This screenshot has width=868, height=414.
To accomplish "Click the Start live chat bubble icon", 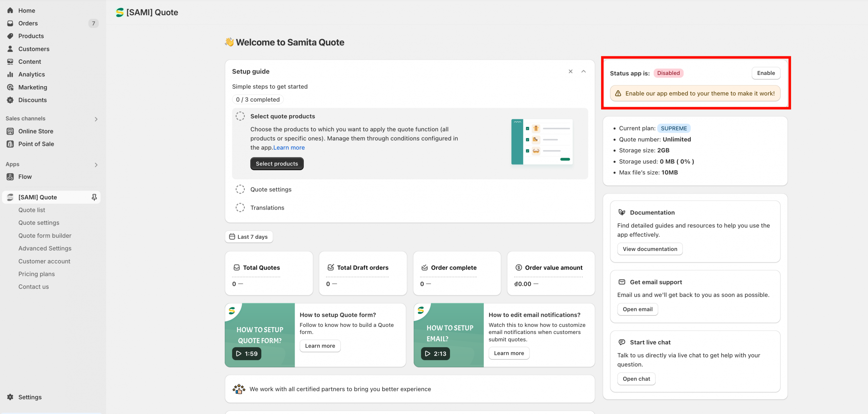I will pyautogui.click(x=622, y=342).
